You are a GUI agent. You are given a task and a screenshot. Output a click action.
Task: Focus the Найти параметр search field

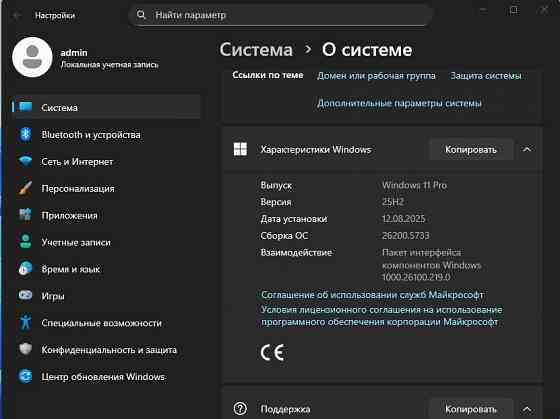coord(280,15)
